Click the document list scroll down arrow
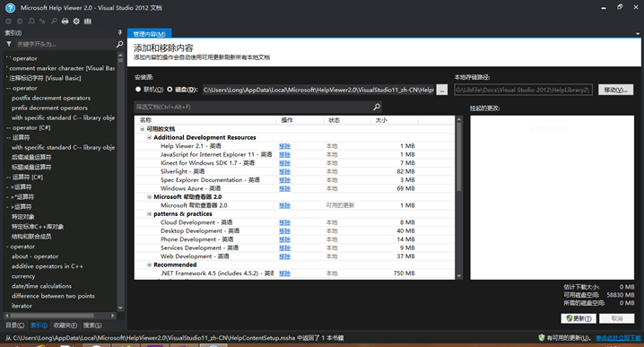 click(x=458, y=276)
